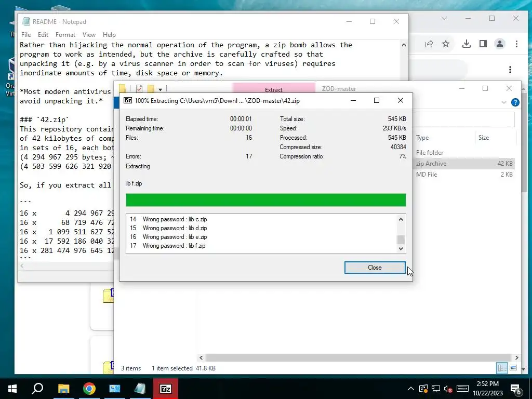Select the File folder row in Explorer
The width and height of the screenshot is (532, 399).
click(x=464, y=153)
